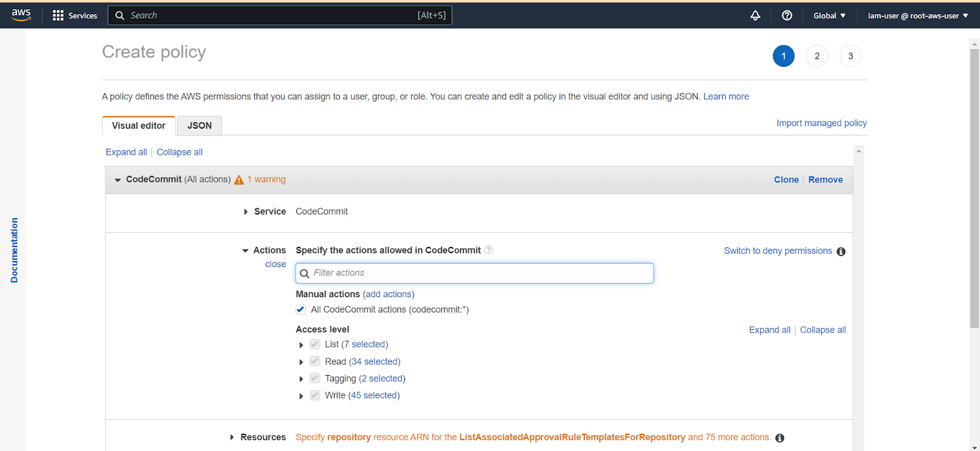Go to step 3 of the wizard
The image size is (980, 451).
click(851, 56)
